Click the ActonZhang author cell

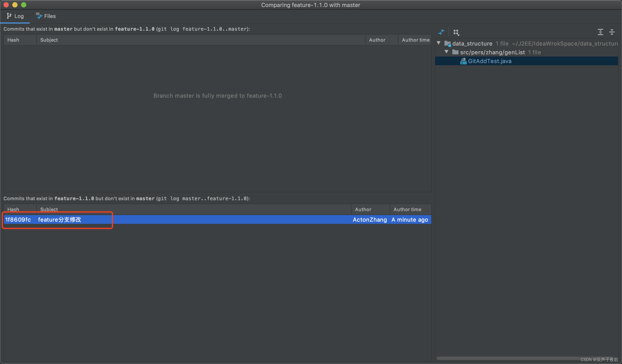370,220
